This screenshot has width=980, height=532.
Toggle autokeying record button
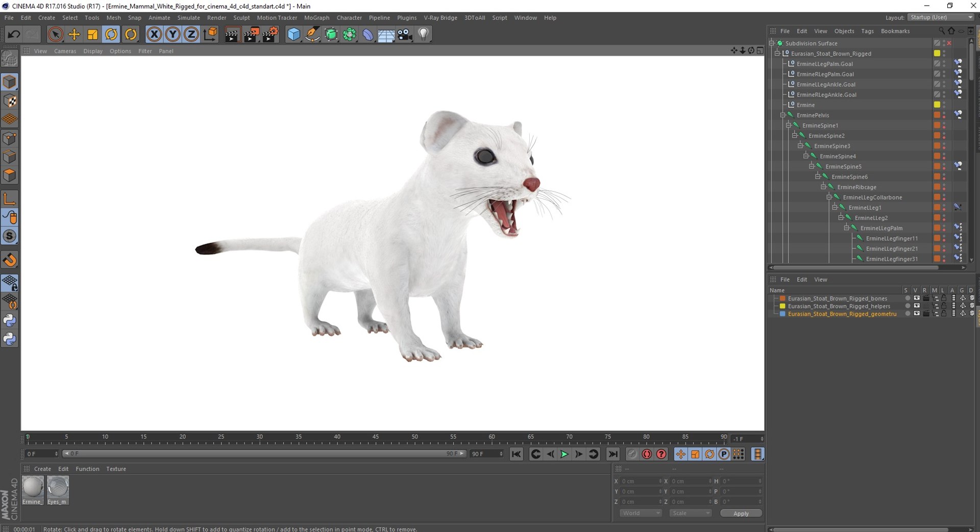[x=647, y=454]
